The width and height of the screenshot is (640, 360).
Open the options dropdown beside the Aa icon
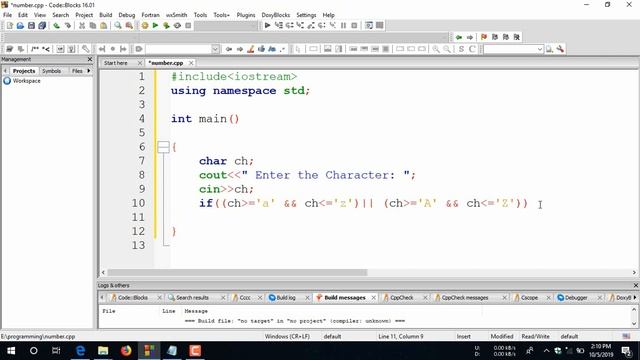[282, 49]
